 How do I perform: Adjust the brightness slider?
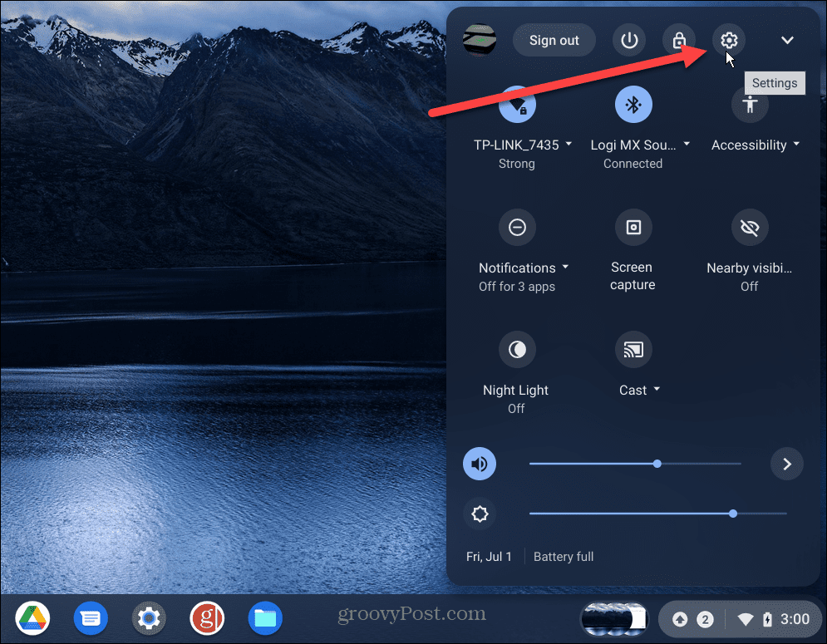tap(657, 514)
